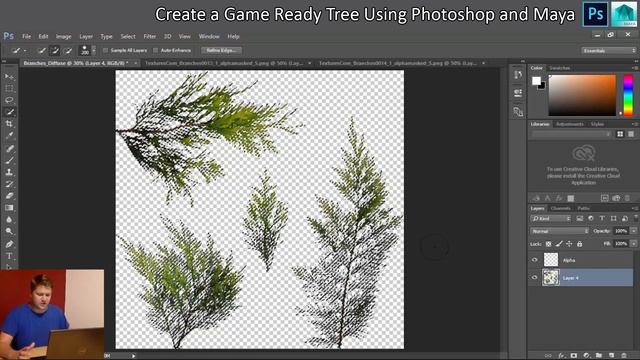Click the hue spectrum slider
This screenshot has width=640, height=360.
[628, 95]
